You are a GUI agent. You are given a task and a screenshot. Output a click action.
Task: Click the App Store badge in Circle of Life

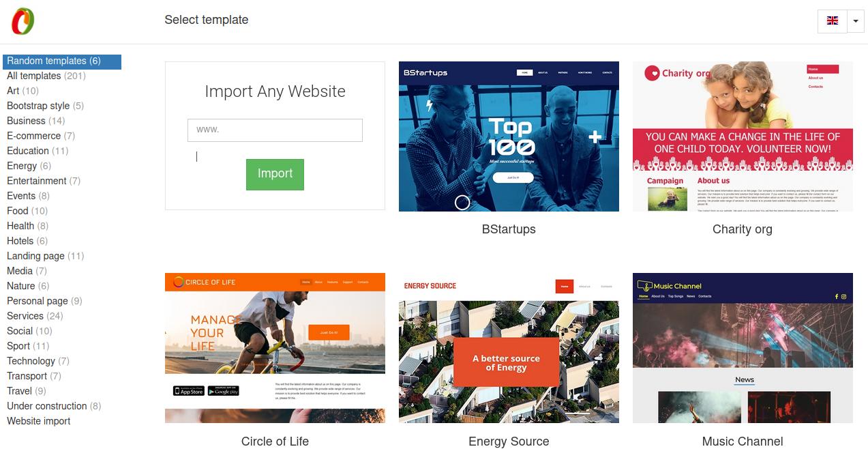[189, 391]
